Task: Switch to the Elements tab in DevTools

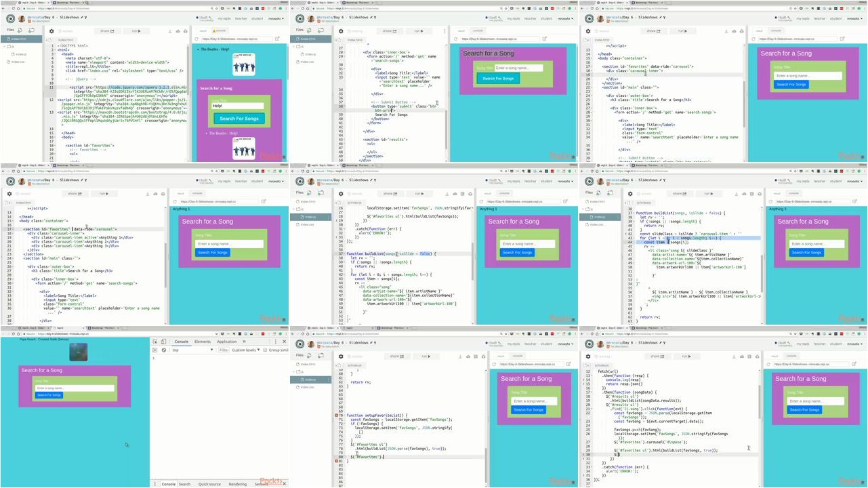Action: [203, 342]
